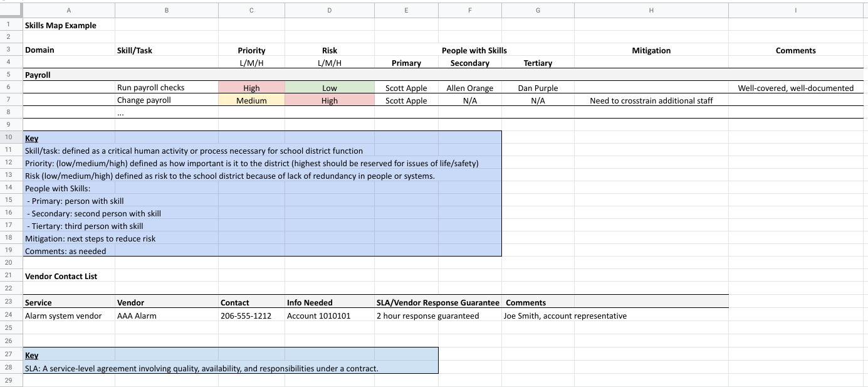The image size is (868, 387).
Task: Click the phone number '206-555-1212'
Action: coord(246,315)
